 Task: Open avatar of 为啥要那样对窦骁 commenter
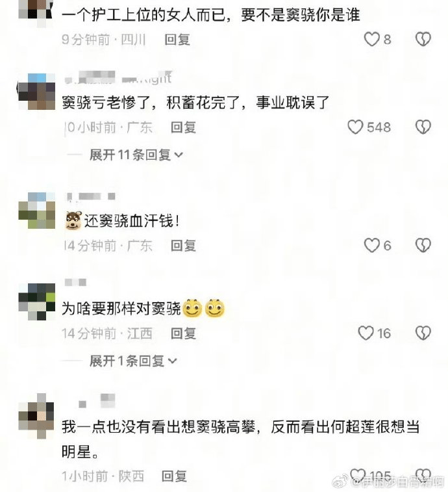(x=37, y=302)
